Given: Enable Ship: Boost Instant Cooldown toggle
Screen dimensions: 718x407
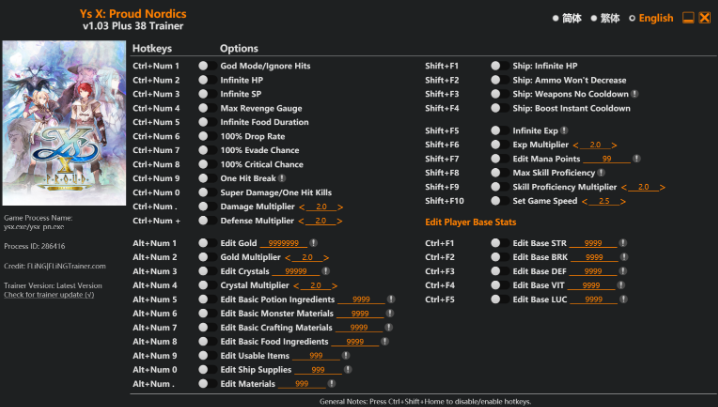Looking at the screenshot, I should pyautogui.click(x=500, y=108).
